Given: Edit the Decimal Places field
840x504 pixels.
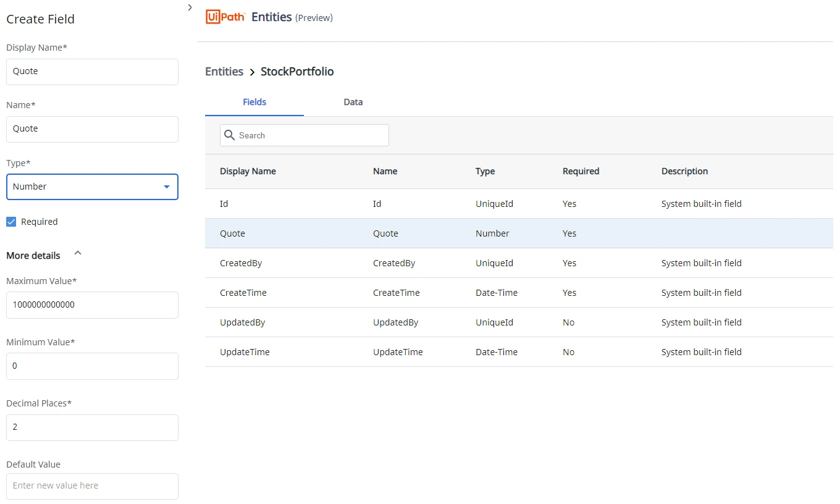Looking at the screenshot, I should pos(92,427).
